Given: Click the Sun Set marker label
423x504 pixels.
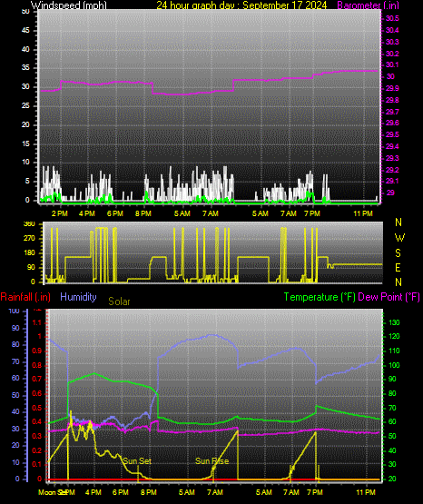Looking at the screenshot, I should [137, 461].
